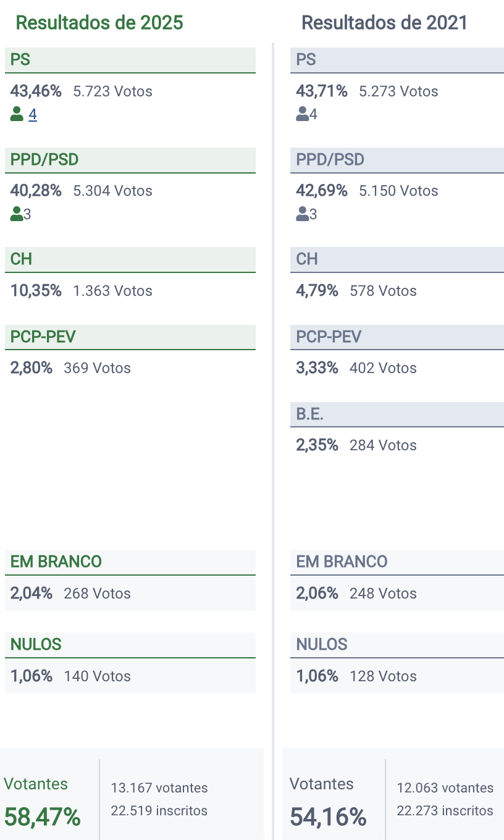Click the 54,16% turnout figure for 2021
The width and height of the screenshot is (504, 840).
tap(329, 817)
